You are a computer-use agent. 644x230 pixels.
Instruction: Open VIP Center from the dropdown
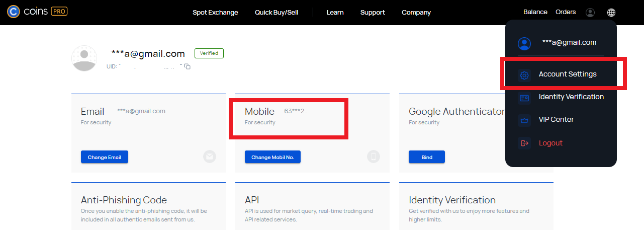[x=556, y=119]
